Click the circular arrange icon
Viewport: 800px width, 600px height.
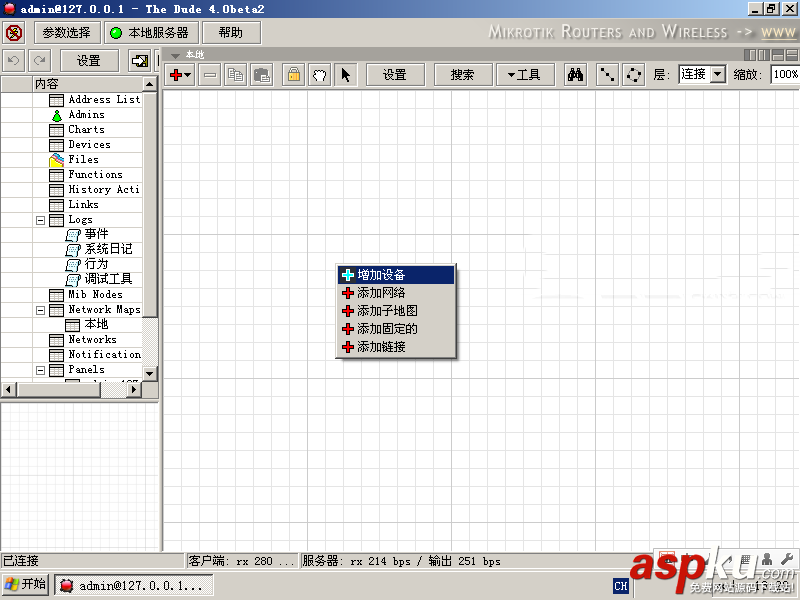(x=634, y=75)
